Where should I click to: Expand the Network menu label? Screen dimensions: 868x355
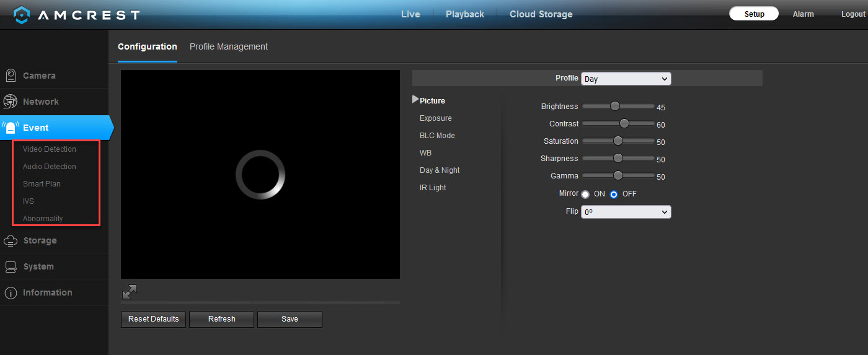(41, 102)
